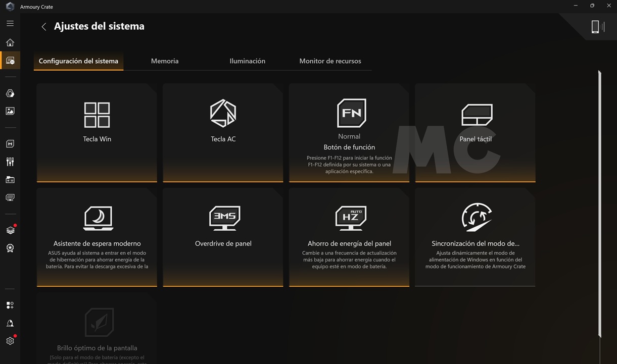Open the sliders tuning icon in sidebar
617x364 pixels.
(10, 162)
